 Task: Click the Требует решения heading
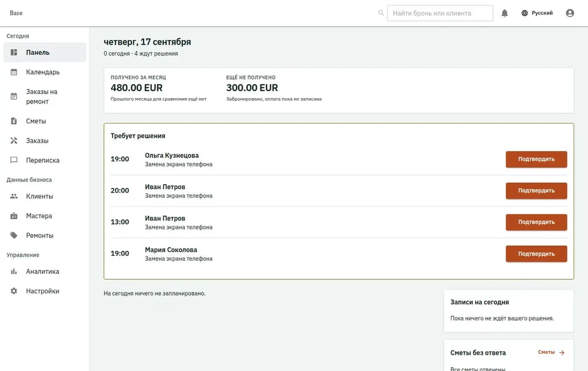[138, 136]
